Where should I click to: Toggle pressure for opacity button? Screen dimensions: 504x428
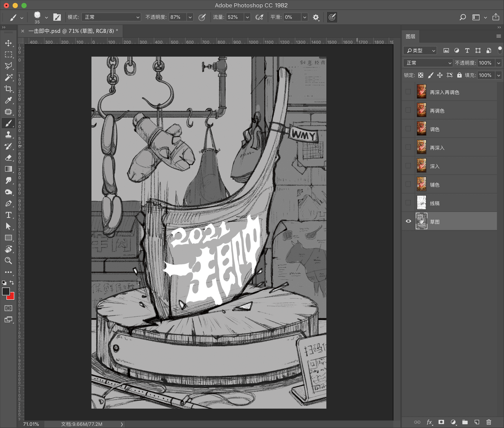click(202, 17)
